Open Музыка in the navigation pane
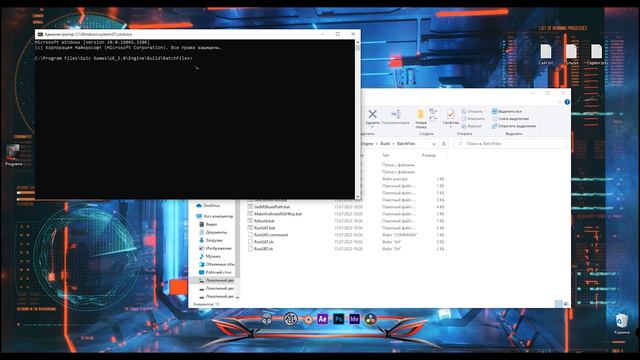This screenshot has height=360, width=640. [209, 256]
